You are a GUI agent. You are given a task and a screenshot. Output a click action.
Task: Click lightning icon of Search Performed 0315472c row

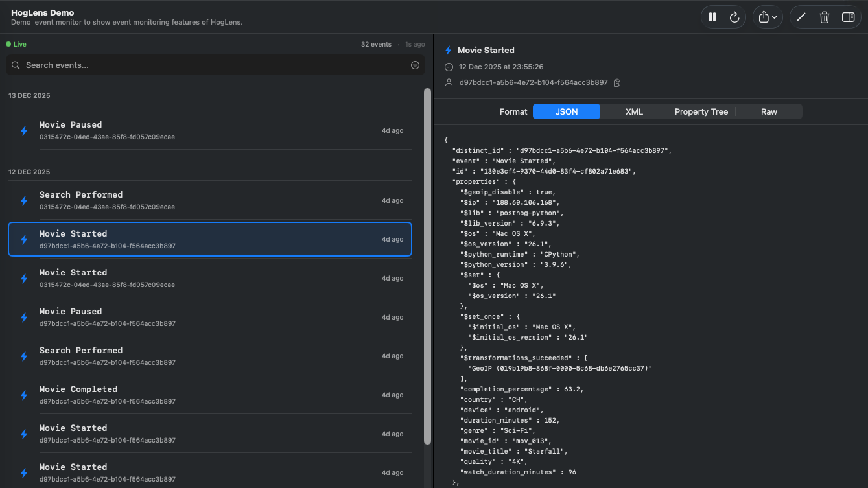(24, 201)
